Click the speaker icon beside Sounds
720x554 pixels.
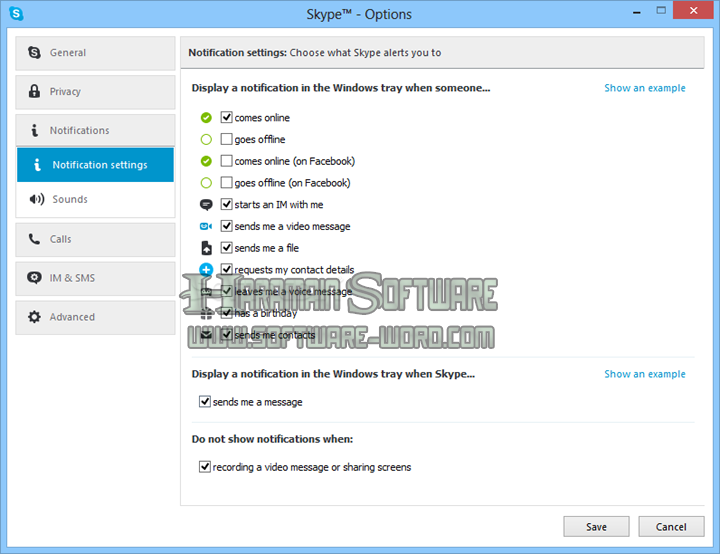[37, 199]
